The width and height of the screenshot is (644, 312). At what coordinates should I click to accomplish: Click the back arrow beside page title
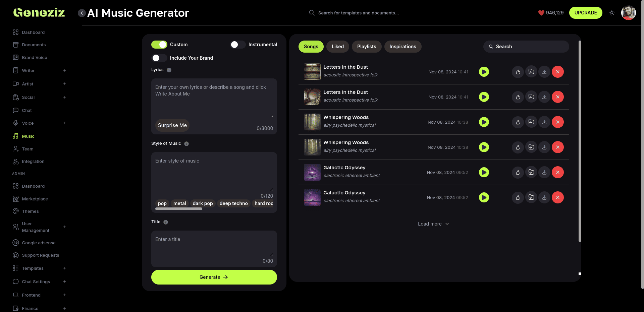coord(82,13)
